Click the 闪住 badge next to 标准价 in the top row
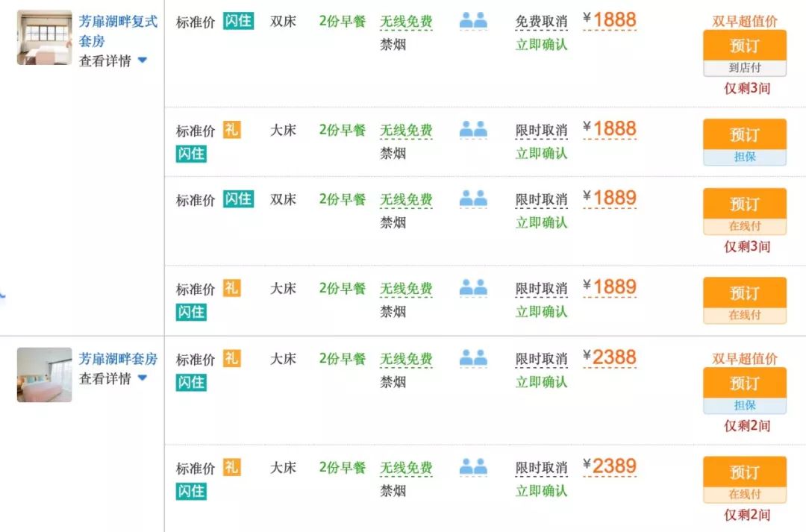Image resolution: width=806 pixels, height=532 pixels. (x=238, y=21)
